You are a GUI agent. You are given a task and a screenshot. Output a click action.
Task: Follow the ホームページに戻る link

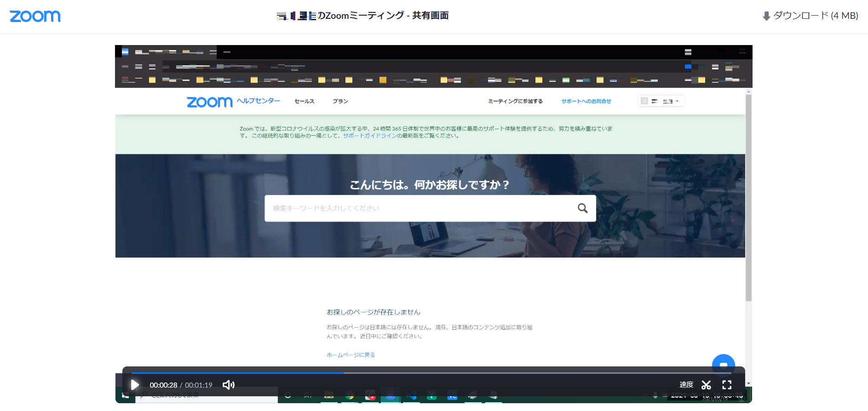click(351, 355)
